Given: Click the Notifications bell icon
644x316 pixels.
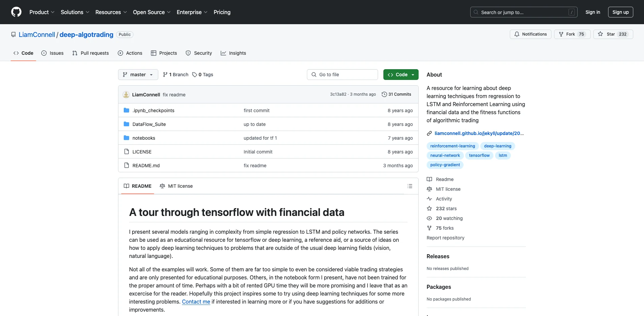Looking at the screenshot, I should pyautogui.click(x=517, y=34).
